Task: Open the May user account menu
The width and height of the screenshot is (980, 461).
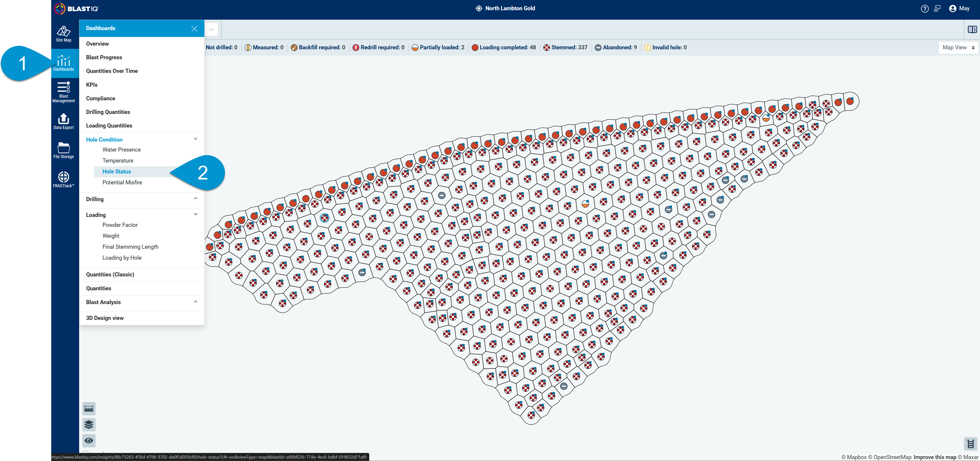Action: (959, 8)
